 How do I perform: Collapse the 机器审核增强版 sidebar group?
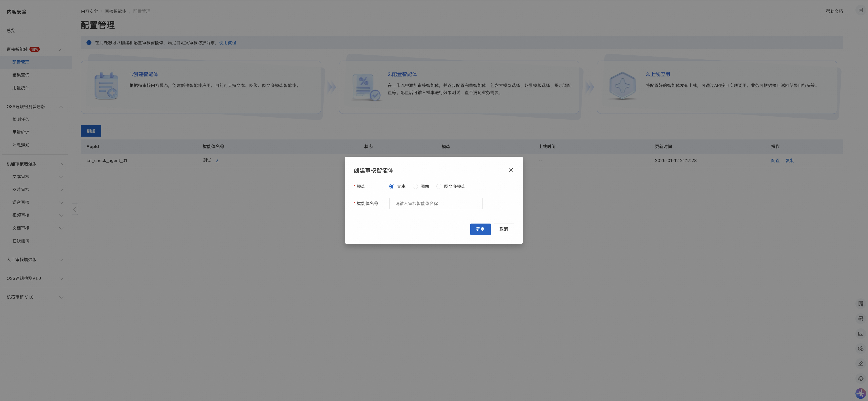(x=61, y=164)
